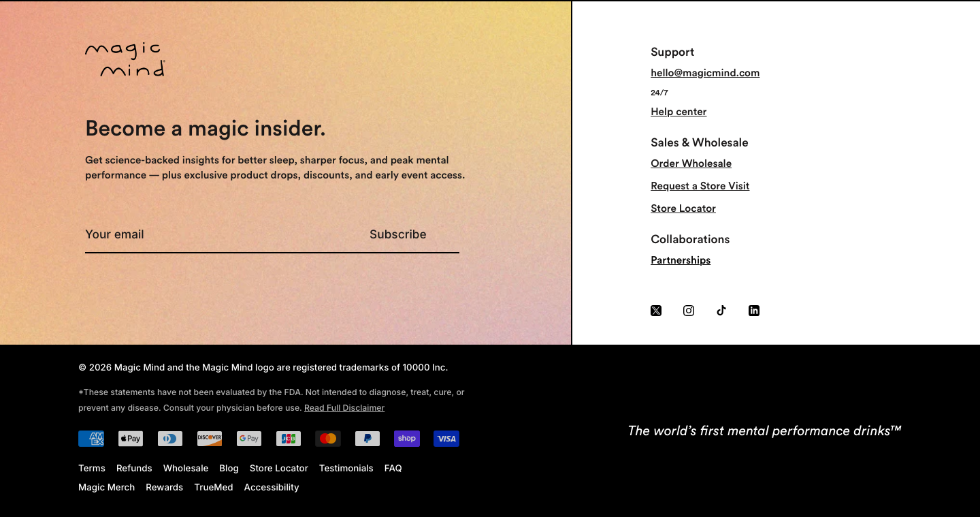Click the Magic Mind logo
This screenshot has height=517, width=980.
(x=125, y=59)
